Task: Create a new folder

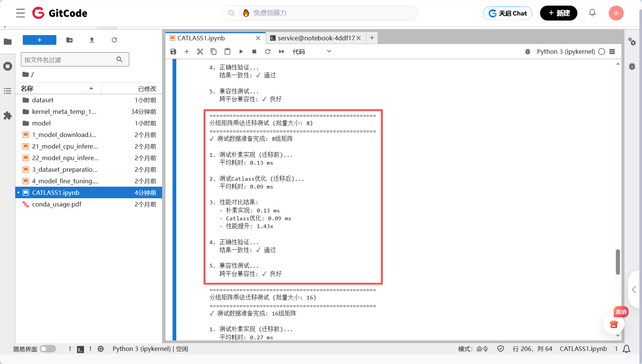Action: pos(69,40)
